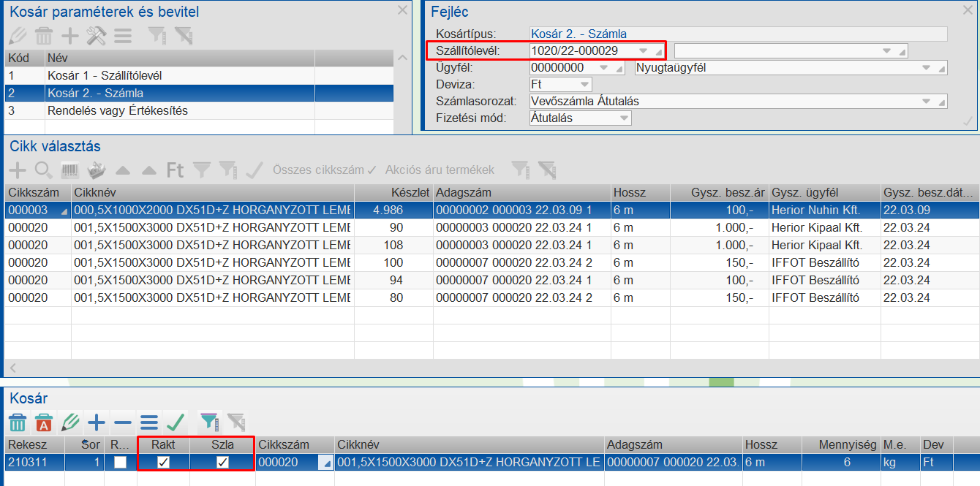Select item row with Készlet 90

(492, 227)
